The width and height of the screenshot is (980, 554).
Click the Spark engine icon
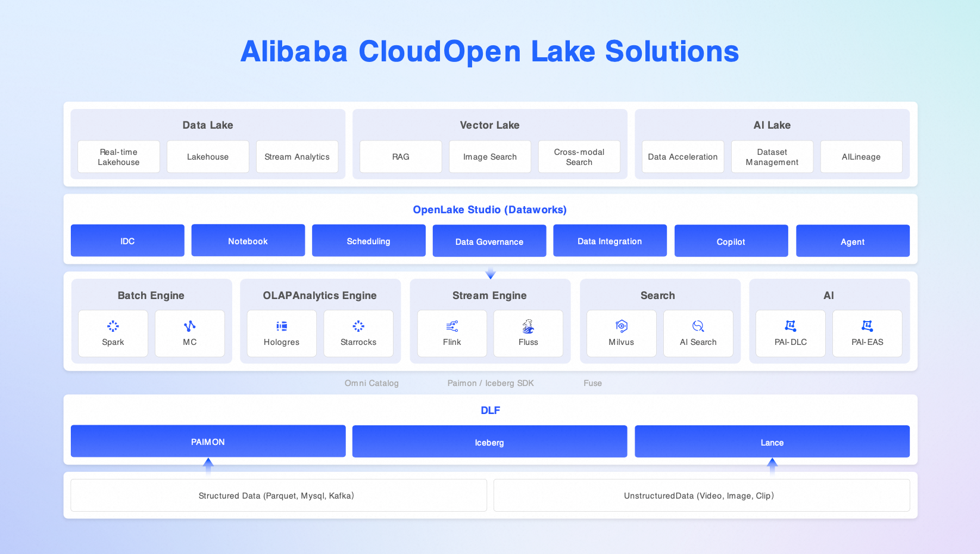click(113, 326)
